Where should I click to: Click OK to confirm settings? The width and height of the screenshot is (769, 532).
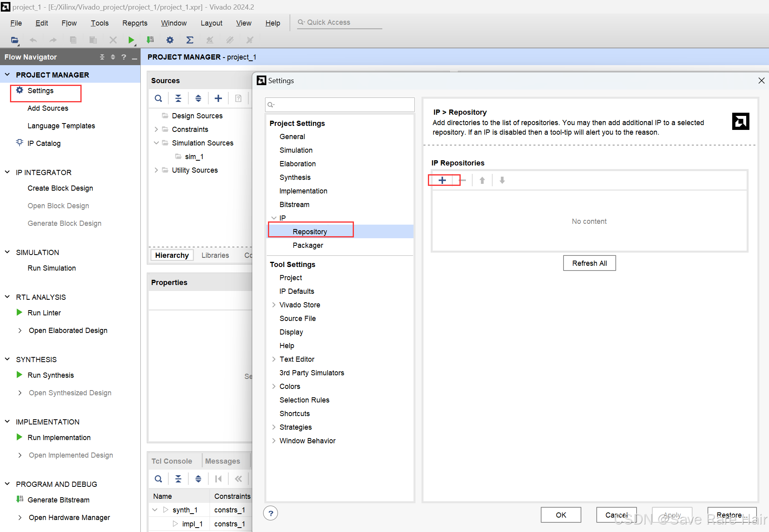point(561,515)
